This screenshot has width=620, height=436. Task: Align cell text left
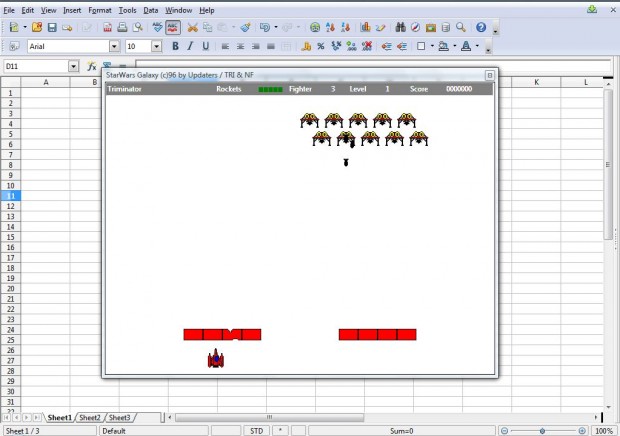pos(225,46)
